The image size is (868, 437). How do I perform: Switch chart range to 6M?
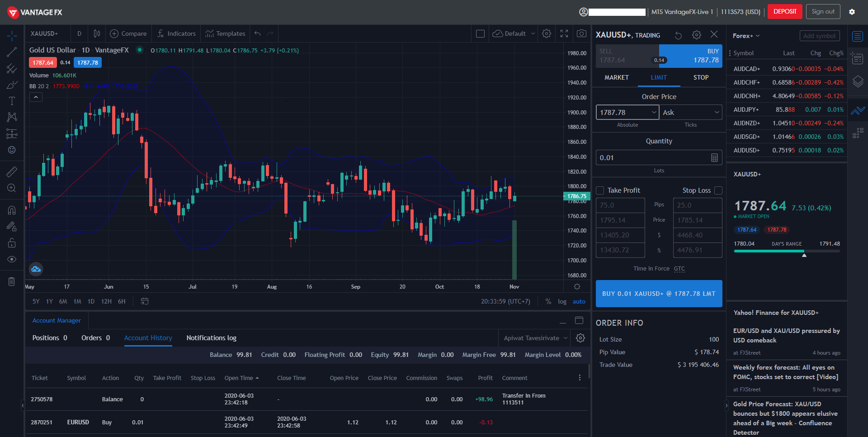tap(63, 301)
